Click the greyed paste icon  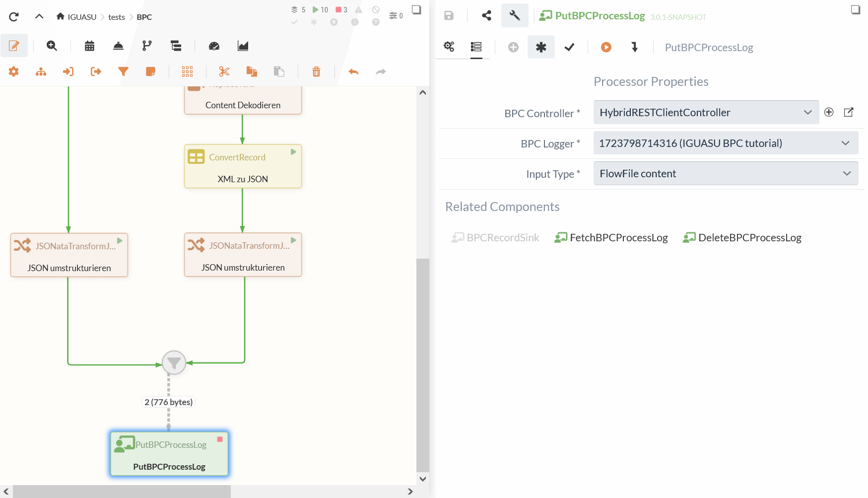tap(279, 71)
